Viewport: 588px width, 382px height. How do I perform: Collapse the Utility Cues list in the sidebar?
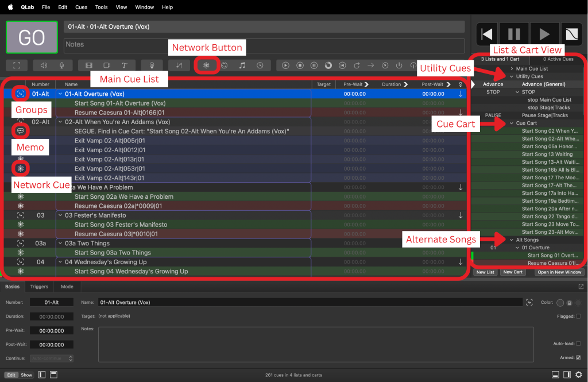[x=512, y=76]
